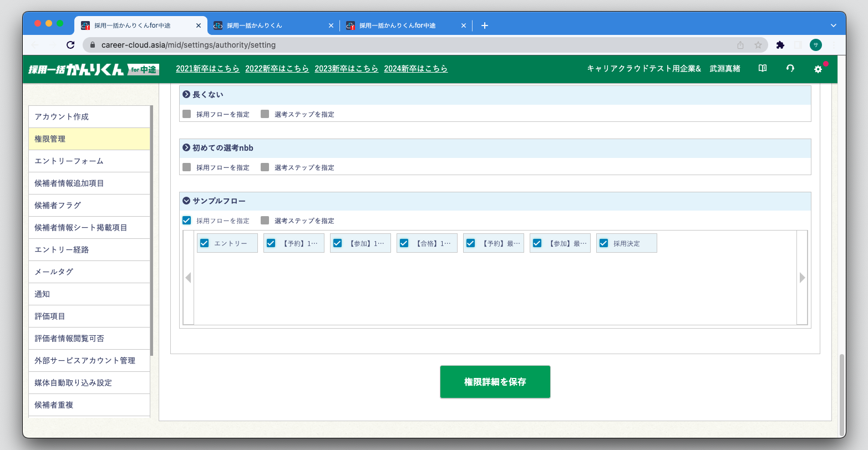
Task: Uncheck 採用フローを指定 under サンプルフロー
Action: 187,221
